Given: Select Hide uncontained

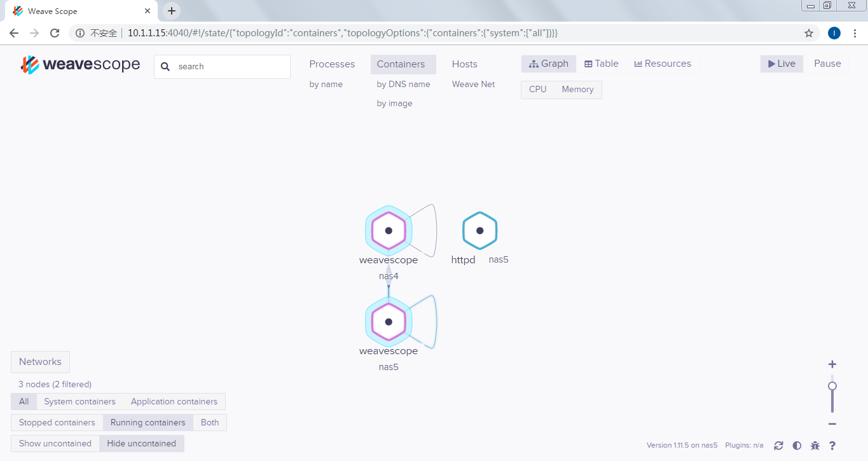Looking at the screenshot, I should coord(142,444).
